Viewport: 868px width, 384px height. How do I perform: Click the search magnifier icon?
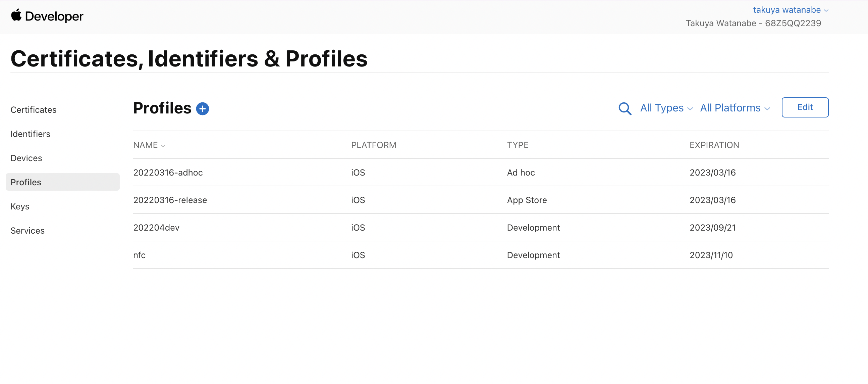click(625, 108)
